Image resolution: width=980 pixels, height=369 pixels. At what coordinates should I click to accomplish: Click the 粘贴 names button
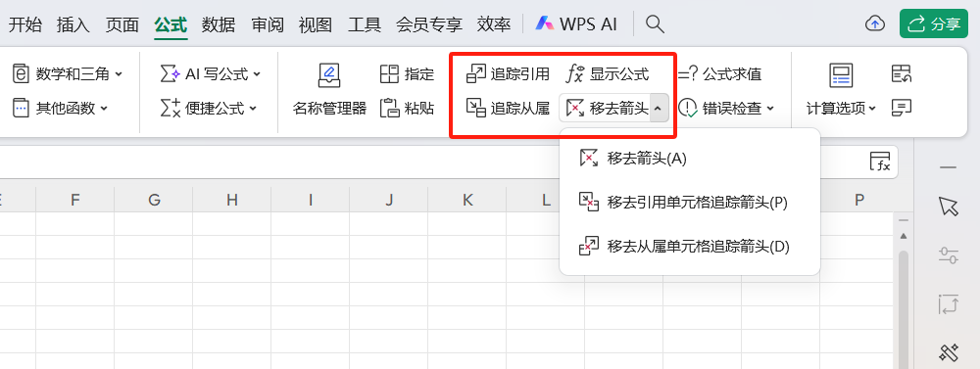(x=407, y=108)
